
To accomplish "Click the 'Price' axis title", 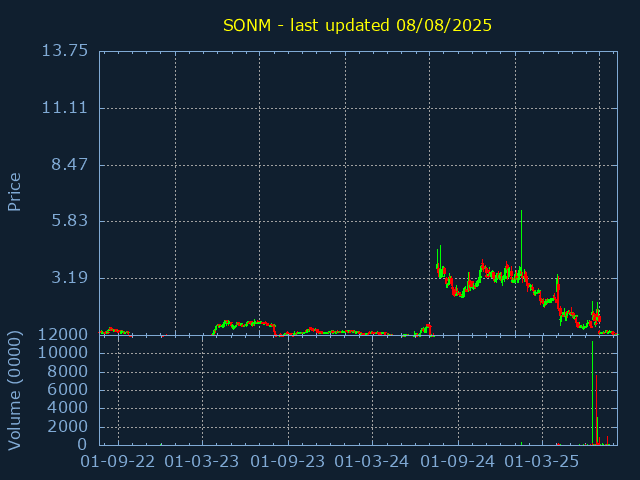I will click(14, 192).
